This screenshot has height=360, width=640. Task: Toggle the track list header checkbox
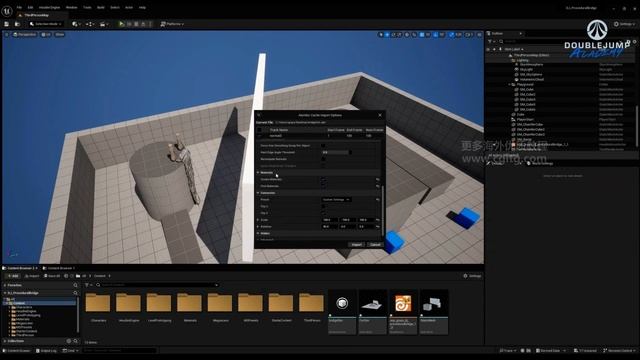(260, 130)
